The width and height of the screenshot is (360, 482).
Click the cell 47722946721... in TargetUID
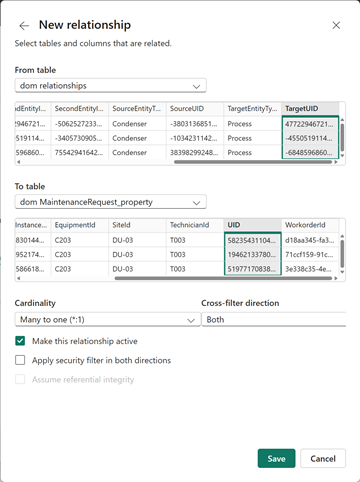310,124
